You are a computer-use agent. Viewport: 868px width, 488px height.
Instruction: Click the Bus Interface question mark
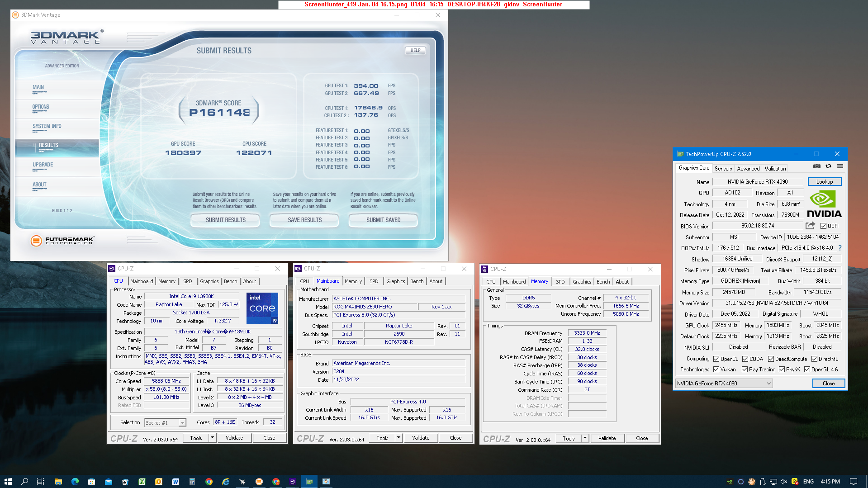(840, 248)
